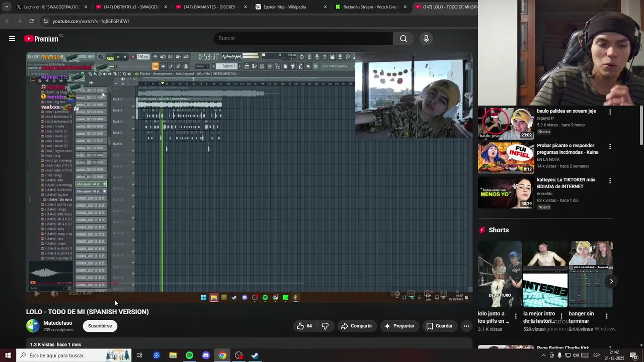The height and width of the screenshot is (362, 644).
Task: Start voice search with the microphone
Action: (x=426, y=39)
